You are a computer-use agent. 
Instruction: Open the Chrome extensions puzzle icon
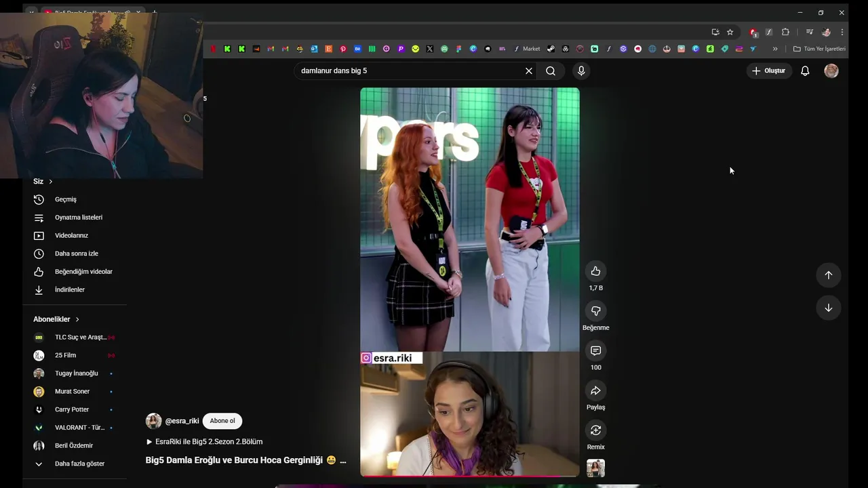click(x=785, y=32)
